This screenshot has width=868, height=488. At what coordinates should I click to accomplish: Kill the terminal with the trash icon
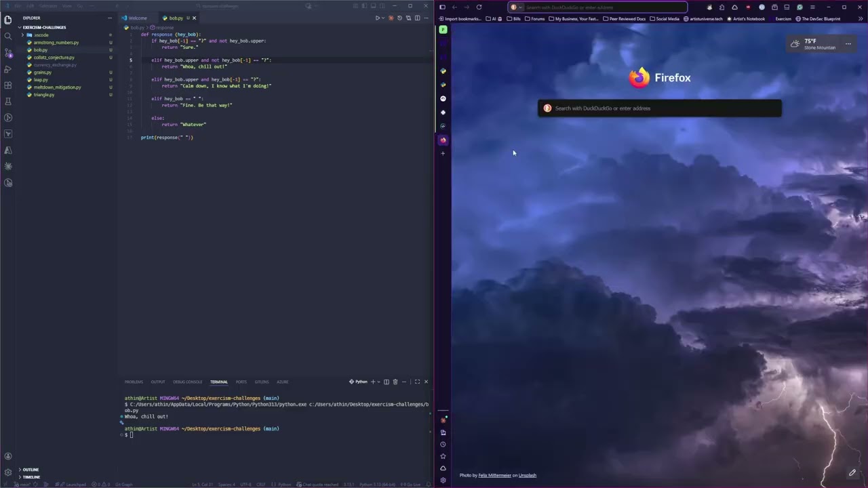pos(395,382)
